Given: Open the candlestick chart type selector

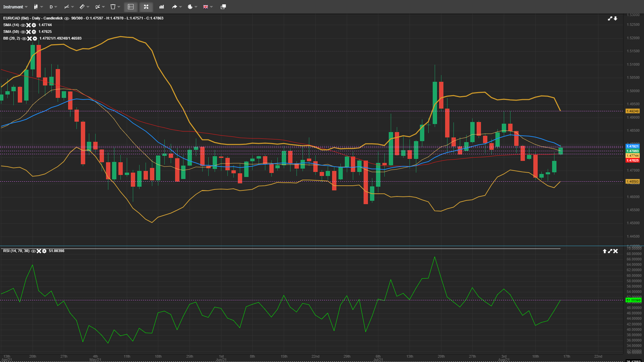Looking at the screenshot, I should click(x=36, y=7).
